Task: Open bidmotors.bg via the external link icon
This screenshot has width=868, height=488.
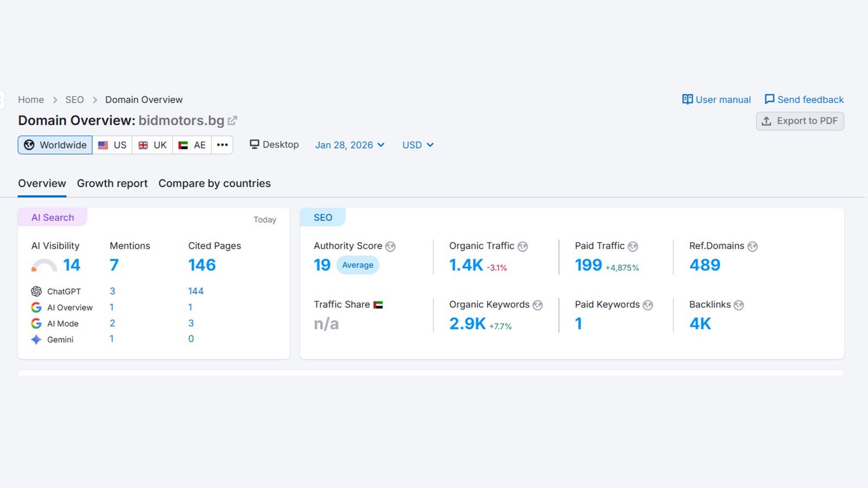Action: [233, 120]
